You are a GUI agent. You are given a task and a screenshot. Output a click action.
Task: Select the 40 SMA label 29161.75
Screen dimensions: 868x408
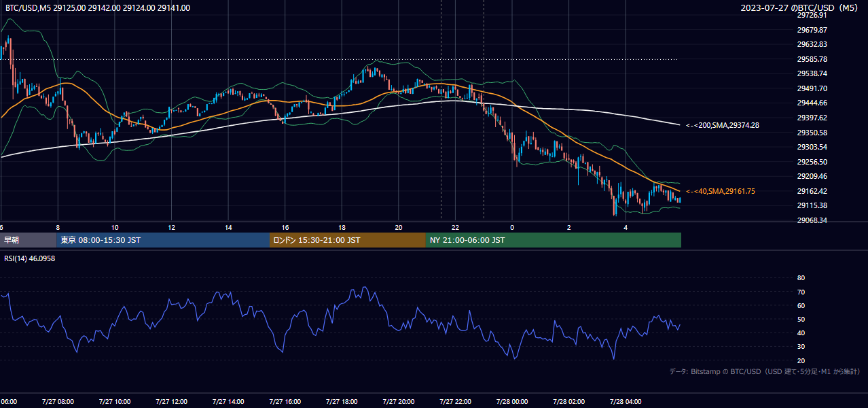coord(720,191)
